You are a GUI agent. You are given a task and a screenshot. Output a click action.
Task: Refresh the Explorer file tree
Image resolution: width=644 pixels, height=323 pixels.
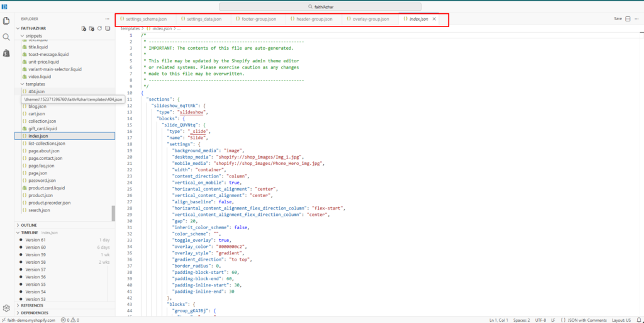(99, 28)
